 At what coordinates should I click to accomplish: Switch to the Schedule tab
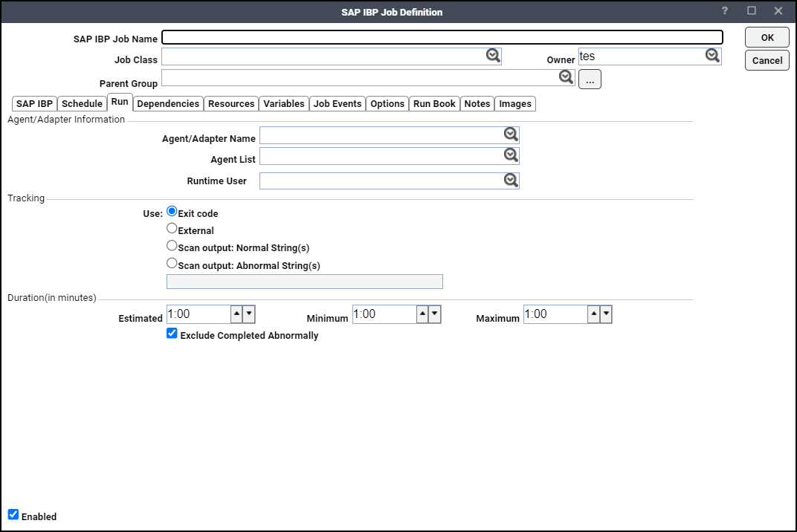82,104
